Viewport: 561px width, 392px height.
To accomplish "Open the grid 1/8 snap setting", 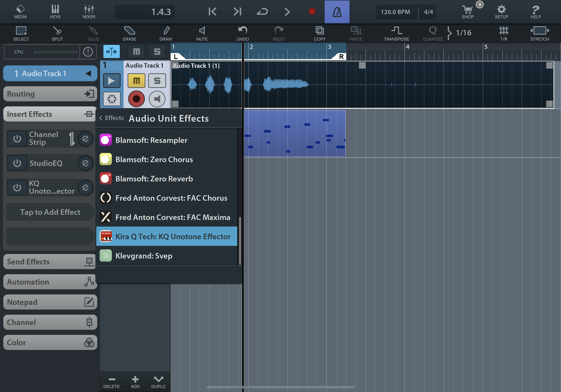I will (x=504, y=33).
